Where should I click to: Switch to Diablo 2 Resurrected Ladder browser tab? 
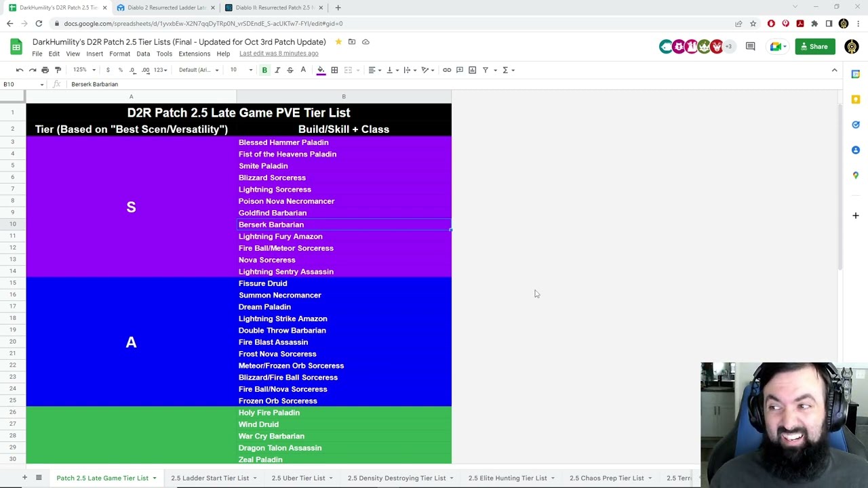click(167, 7)
